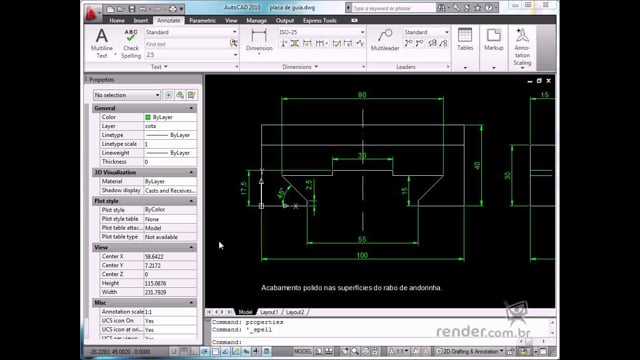Open the No selection dropdown
This screenshot has height=360, width=640.
127,95
